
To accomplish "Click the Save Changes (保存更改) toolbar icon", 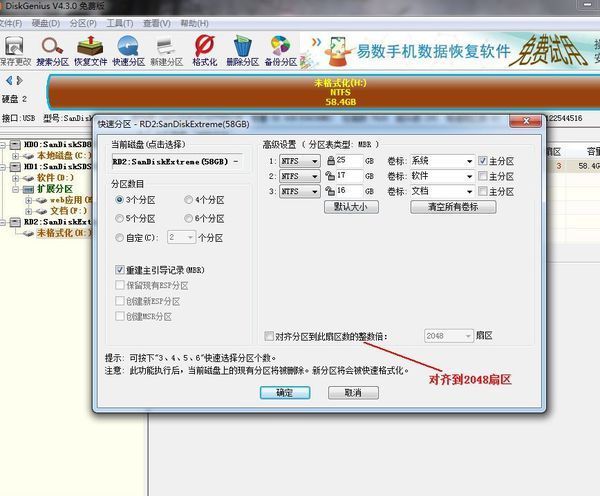I will pyautogui.click(x=15, y=51).
